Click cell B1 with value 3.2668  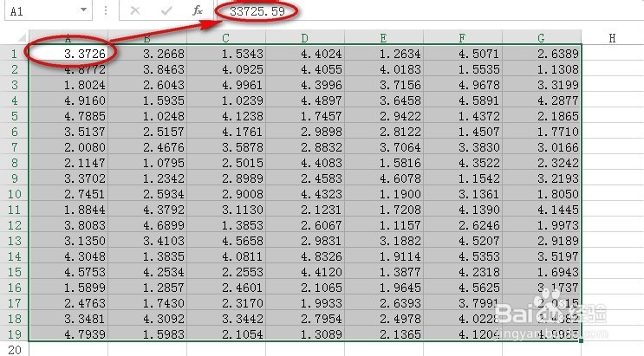tap(147, 54)
